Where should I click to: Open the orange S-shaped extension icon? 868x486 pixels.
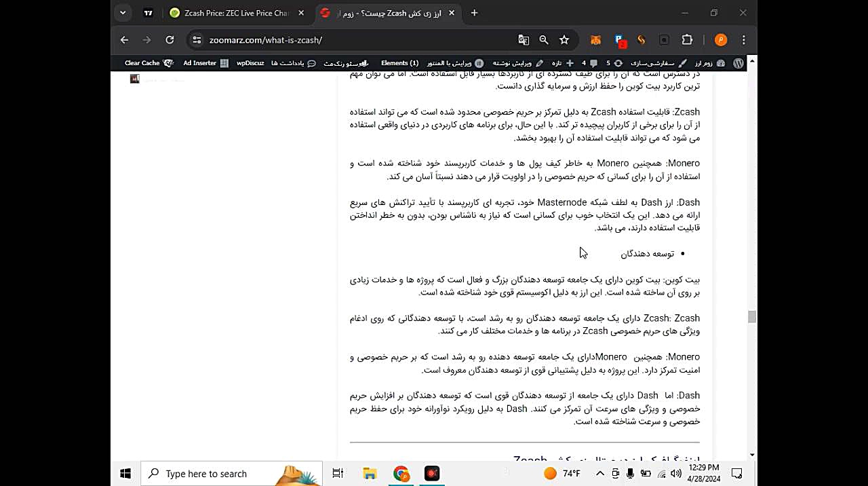coord(642,40)
